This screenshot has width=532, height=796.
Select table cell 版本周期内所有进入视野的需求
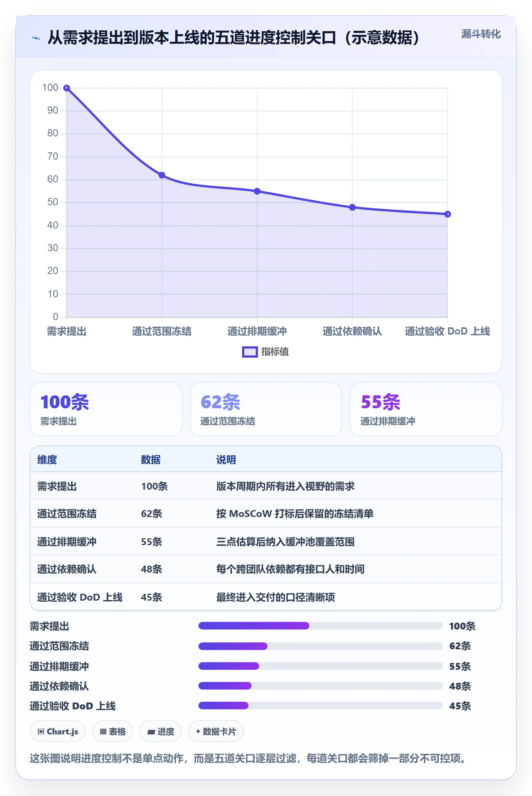coord(285,486)
